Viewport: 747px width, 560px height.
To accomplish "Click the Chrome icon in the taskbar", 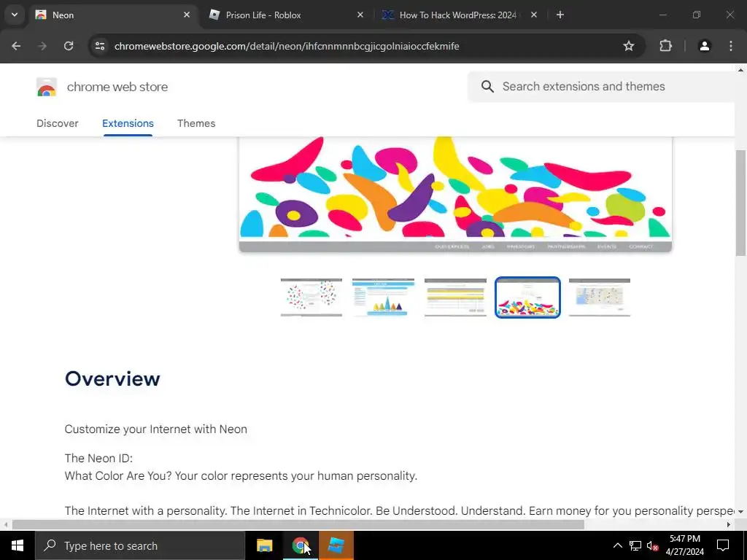I will [300, 545].
